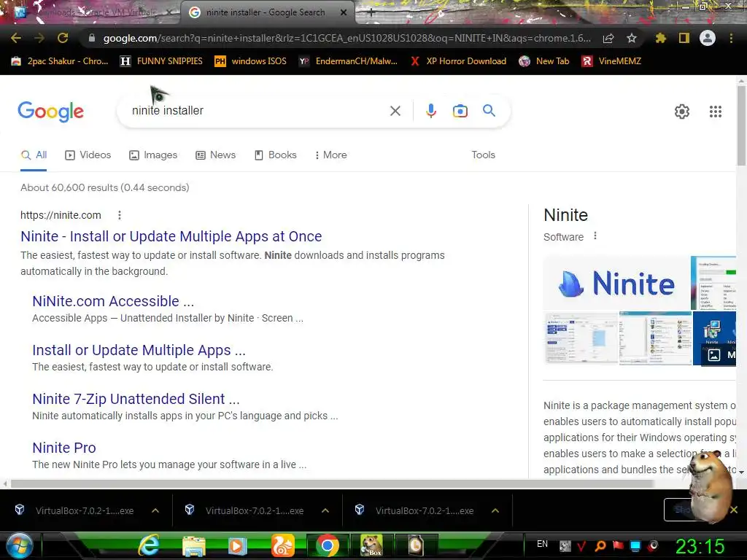Open Google quick settings gear
Screen dimensions: 747x560
(x=682, y=112)
